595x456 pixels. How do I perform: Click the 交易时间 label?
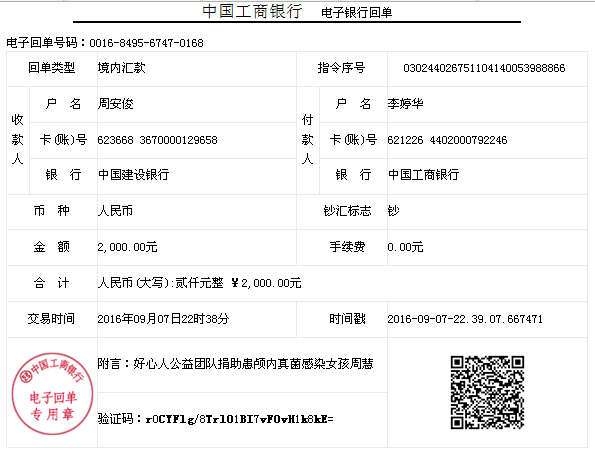[51, 319]
